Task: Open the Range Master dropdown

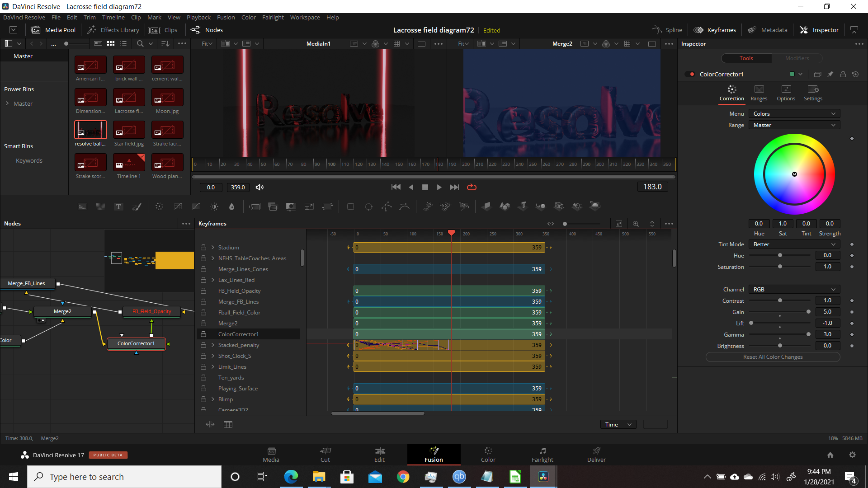Action: coord(794,125)
